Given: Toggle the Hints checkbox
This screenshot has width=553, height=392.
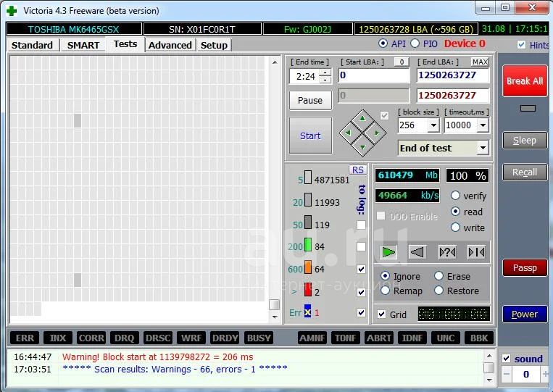Looking at the screenshot, I should coord(521,45).
